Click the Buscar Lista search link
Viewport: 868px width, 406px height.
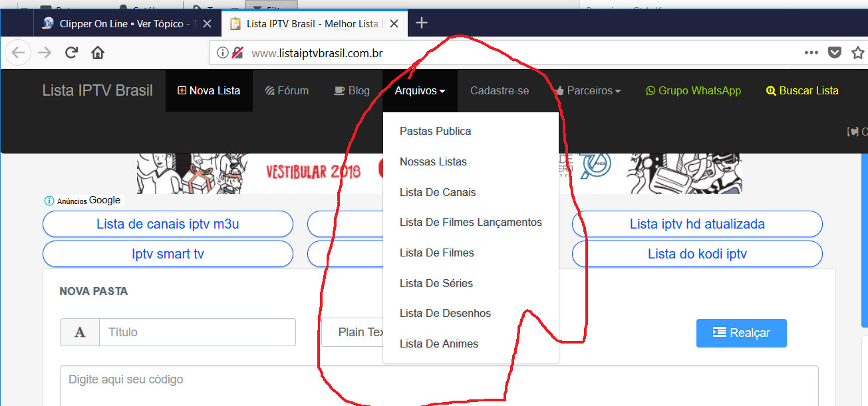point(802,90)
